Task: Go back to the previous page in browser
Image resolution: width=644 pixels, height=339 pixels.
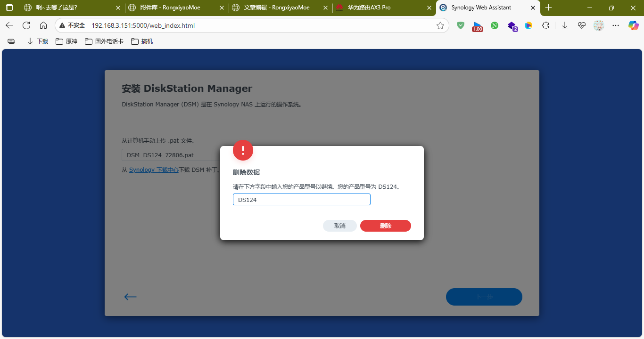Action: click(x=9, y=25)
